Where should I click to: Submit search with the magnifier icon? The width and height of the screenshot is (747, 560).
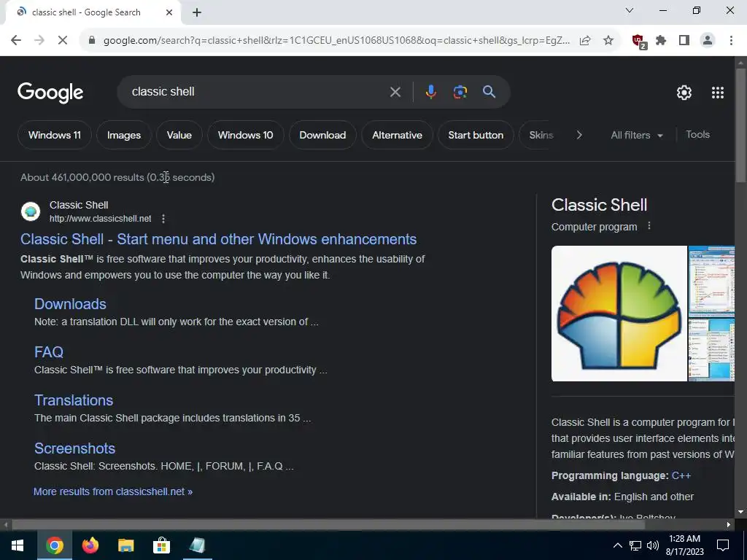pos(489,92)
